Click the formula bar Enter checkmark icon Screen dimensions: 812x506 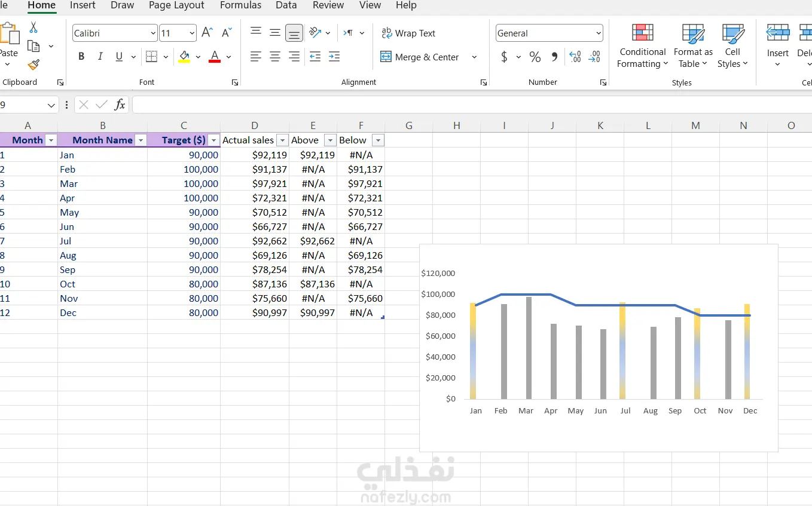(102, 105)
